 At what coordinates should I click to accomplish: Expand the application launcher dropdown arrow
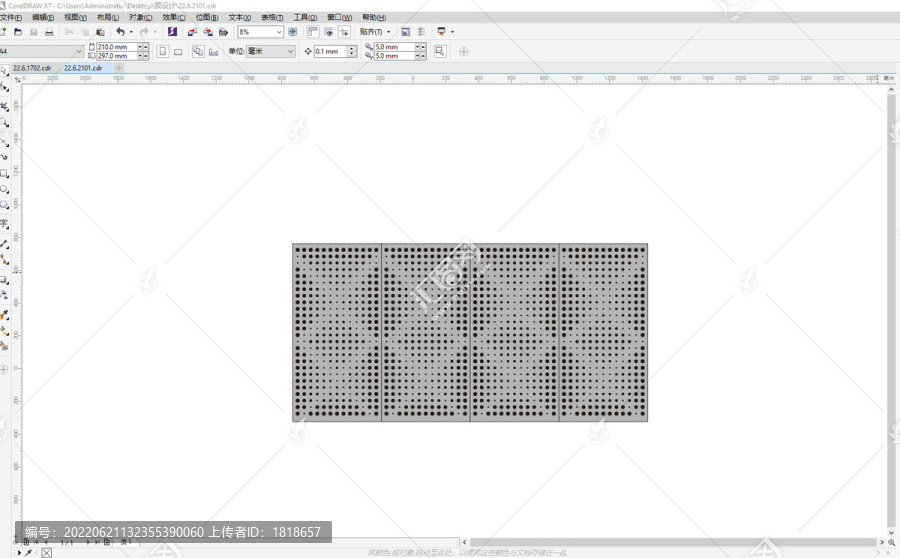(452, 32)
